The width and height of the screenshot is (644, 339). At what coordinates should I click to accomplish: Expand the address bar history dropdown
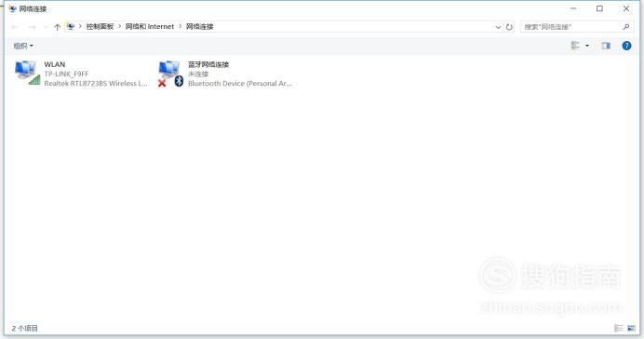[498, 27]
